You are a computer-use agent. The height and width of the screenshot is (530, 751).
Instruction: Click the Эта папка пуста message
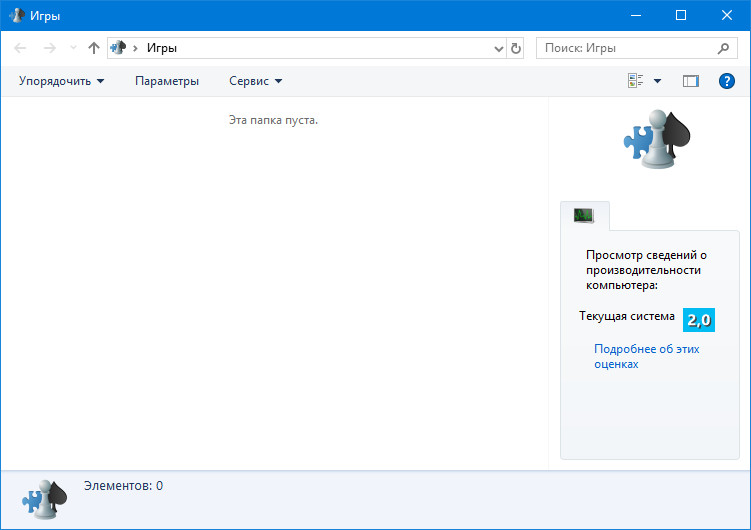click(x=273, y=120)
